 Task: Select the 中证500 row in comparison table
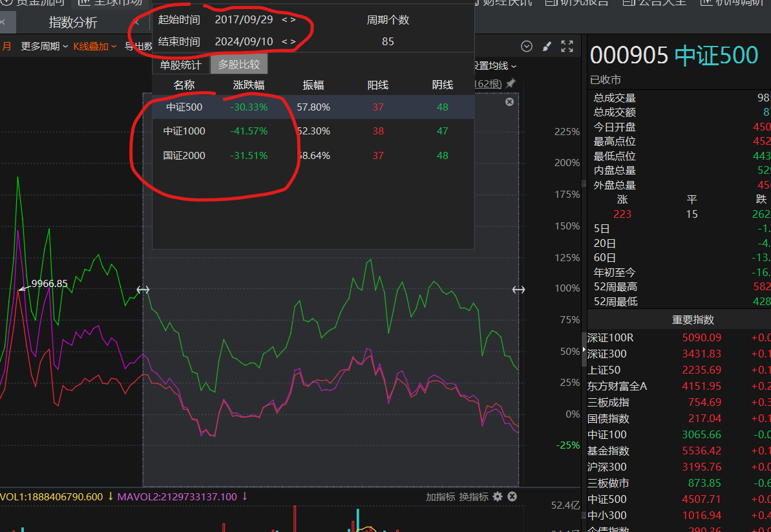click(x=313, y=107)
